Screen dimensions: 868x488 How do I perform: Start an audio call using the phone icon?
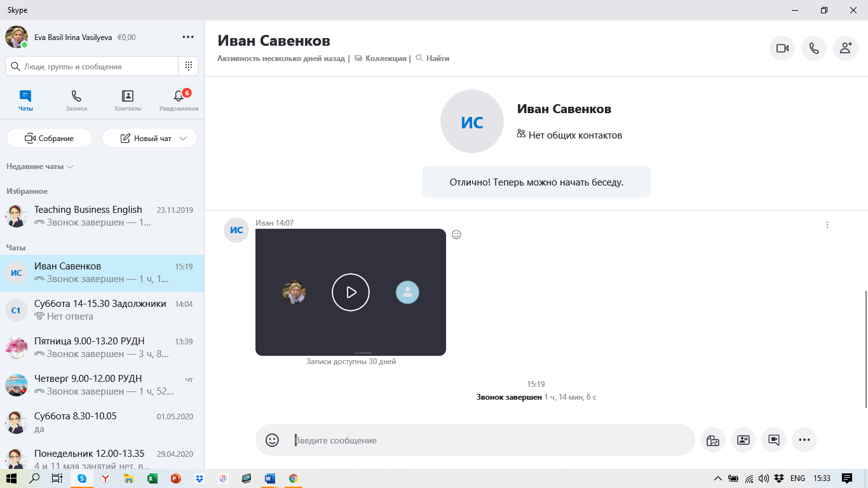click(814, 48)
